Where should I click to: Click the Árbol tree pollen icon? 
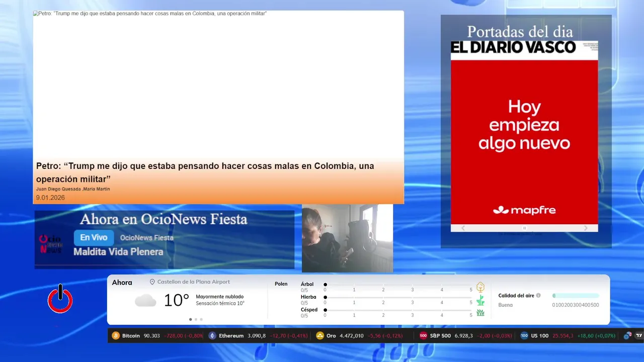click(x=480, y=287)
